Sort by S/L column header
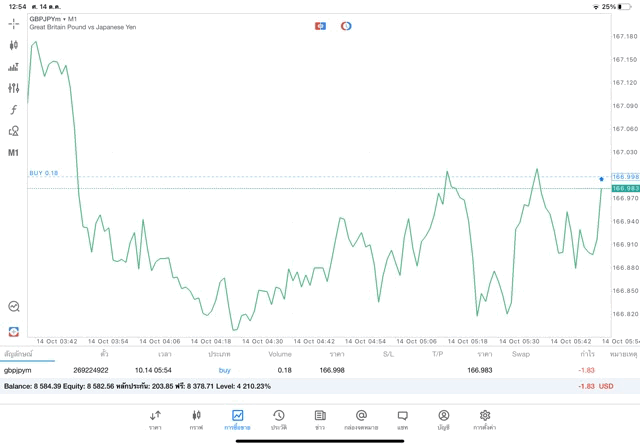The image size is (640, 447). point(389,354)
